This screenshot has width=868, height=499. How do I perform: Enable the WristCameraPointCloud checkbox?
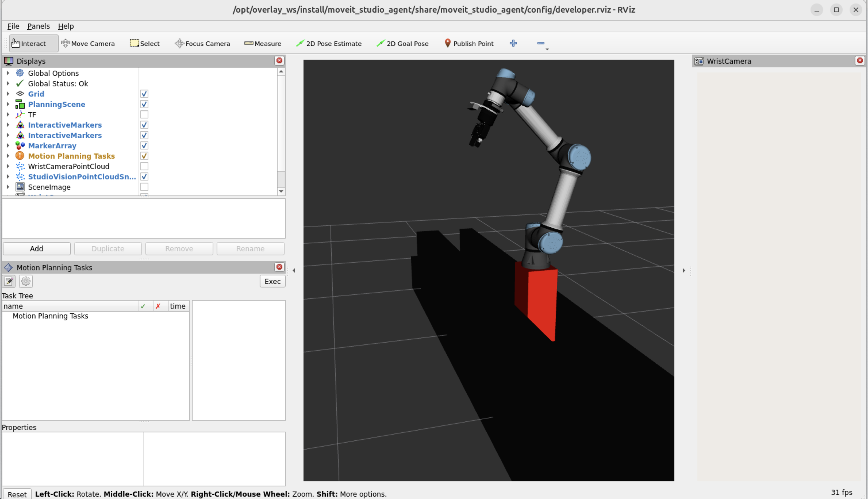click(x=144, y=166)
